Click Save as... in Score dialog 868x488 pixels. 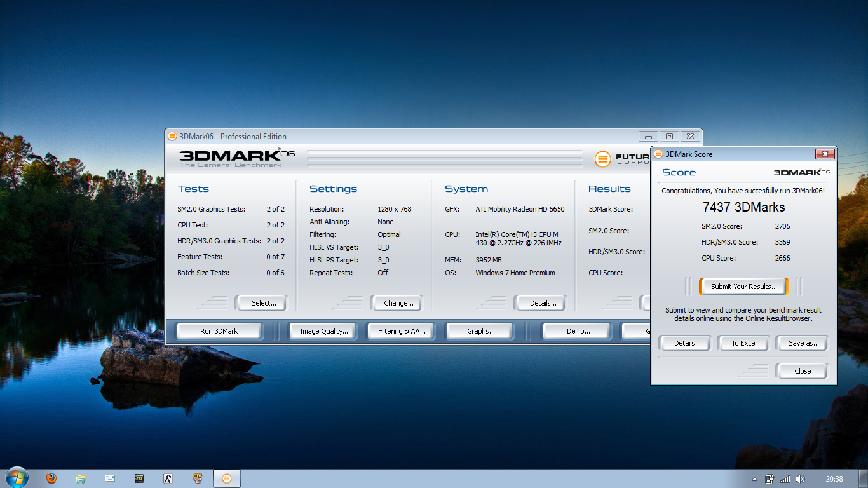pos(802,343)
